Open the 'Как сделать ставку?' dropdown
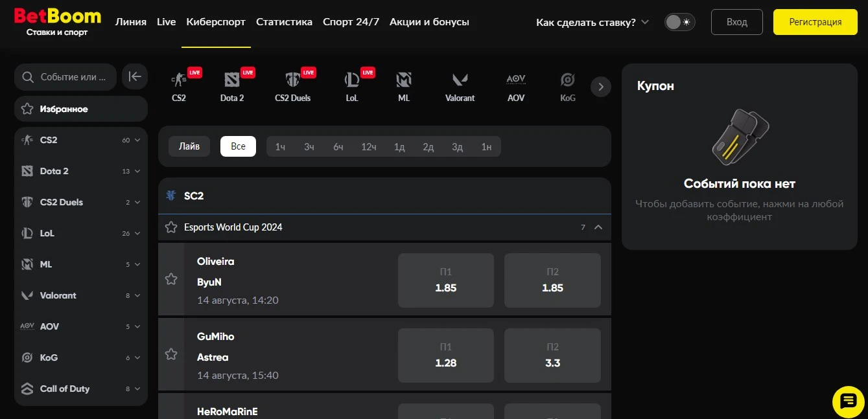Image resolution: width=868 pixels, height=419 pixels. [592, 22]
